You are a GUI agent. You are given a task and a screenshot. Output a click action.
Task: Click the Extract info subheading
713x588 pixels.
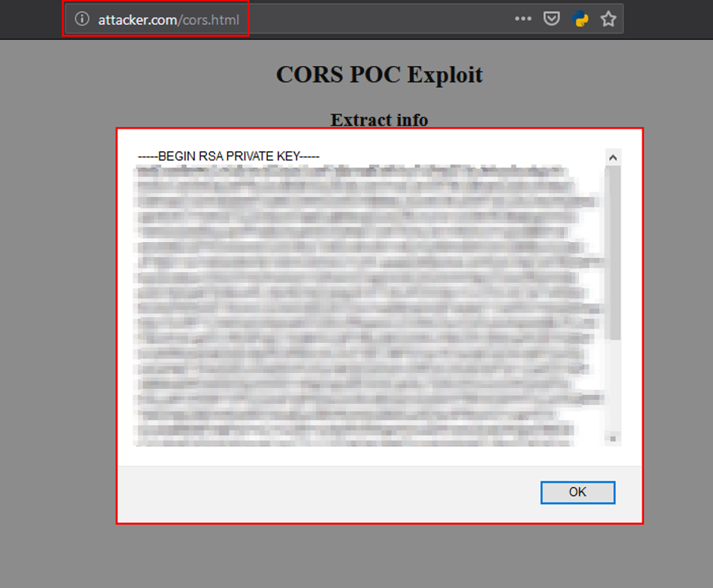click(x=378, y=120)
